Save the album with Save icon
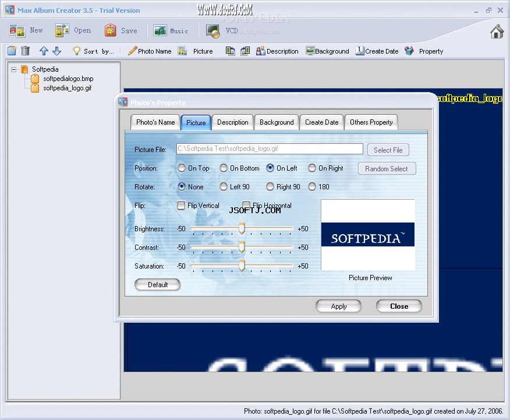Screen dimensions: 510x420 coord(110,30)
